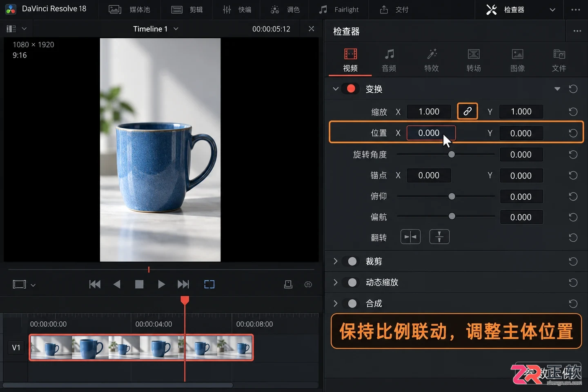
Task: Open the top bar three-dot overflow menu
Action: tap(576, 9)
